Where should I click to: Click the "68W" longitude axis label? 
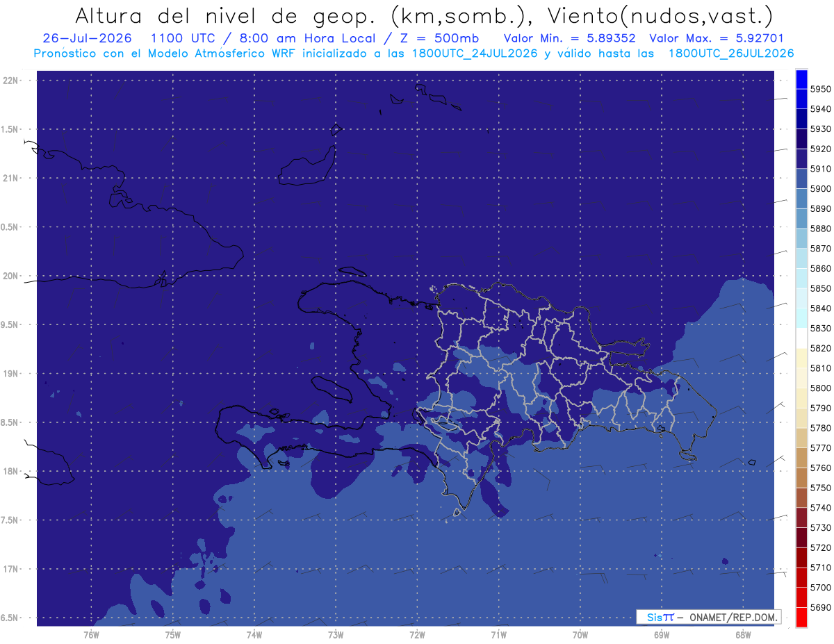(743, 634)
